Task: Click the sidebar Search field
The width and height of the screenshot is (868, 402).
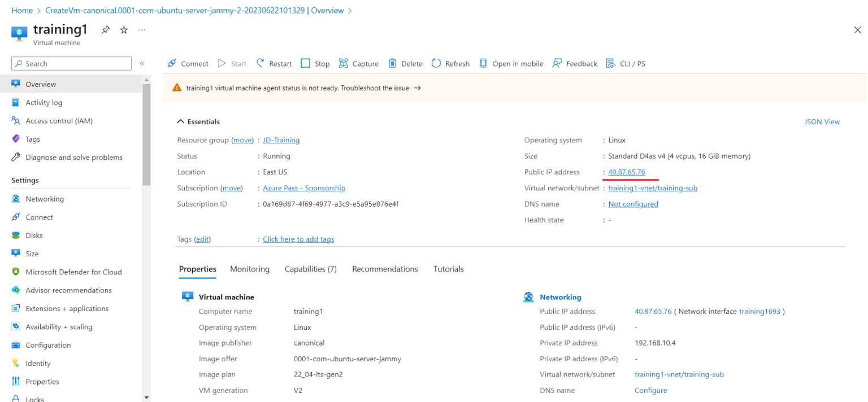Action: 71,63
